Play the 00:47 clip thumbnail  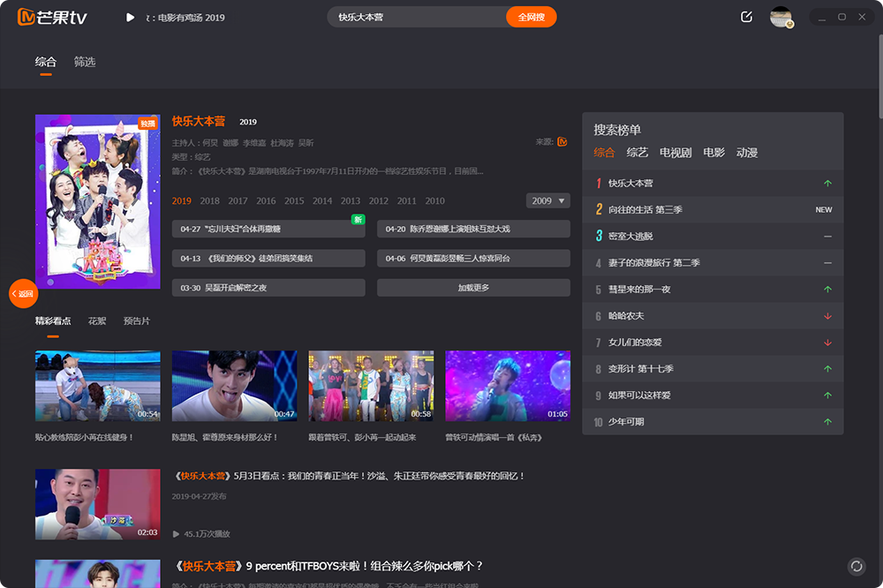tap(234, 386)
